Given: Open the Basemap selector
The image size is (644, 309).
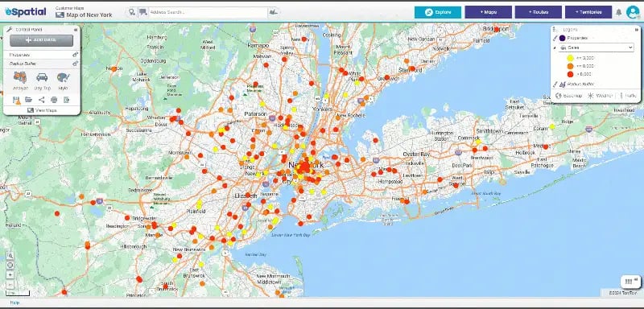Looking at the screenshot, I should (x=568, y=96).
